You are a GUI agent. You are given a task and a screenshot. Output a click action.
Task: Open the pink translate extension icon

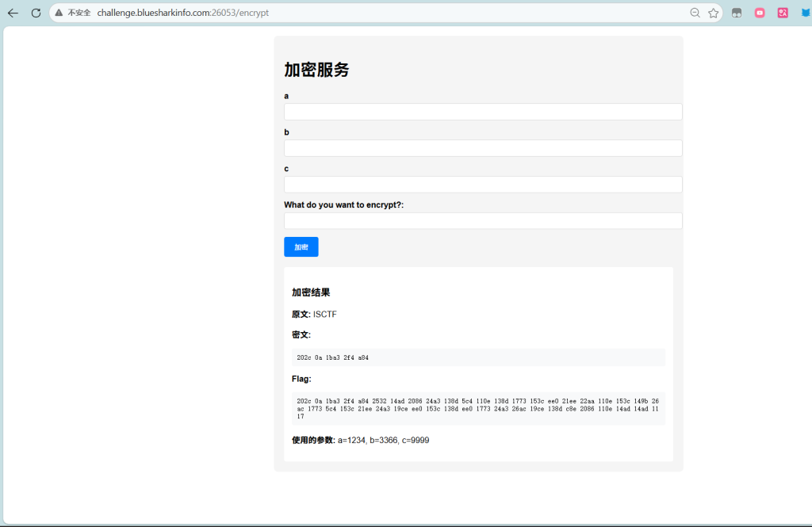[783, 13]
